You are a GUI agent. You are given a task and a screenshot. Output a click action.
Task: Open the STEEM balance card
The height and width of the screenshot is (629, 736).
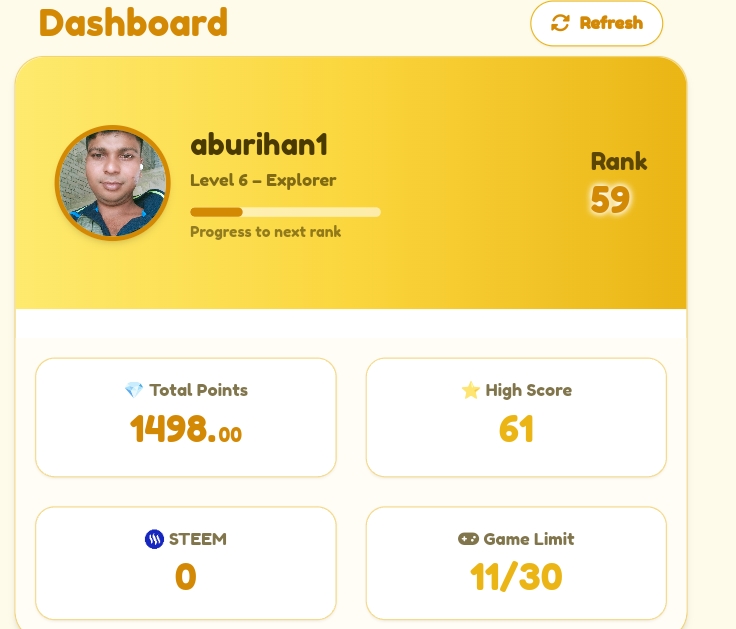[x=186, y=563]
